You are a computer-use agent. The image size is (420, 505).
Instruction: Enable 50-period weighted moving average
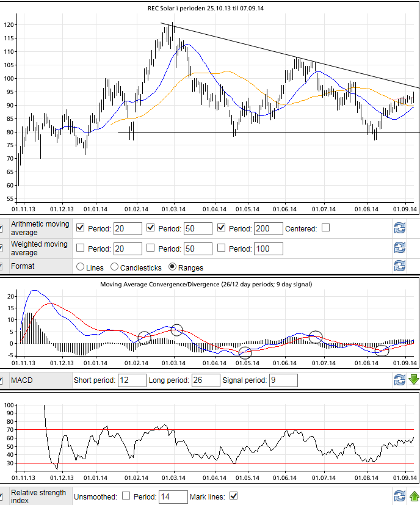[x=151, y=249]
